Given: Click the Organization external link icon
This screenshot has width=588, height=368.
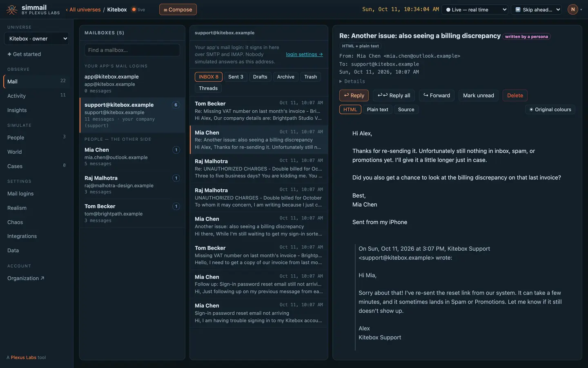Looking at the screenshot, I should [x=42, y=278].
